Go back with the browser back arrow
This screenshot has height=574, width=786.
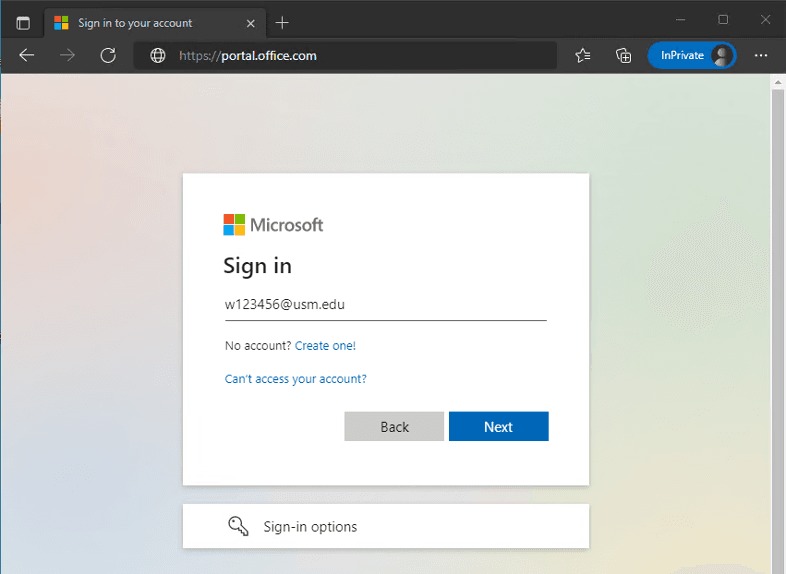[x=27, y=55]
